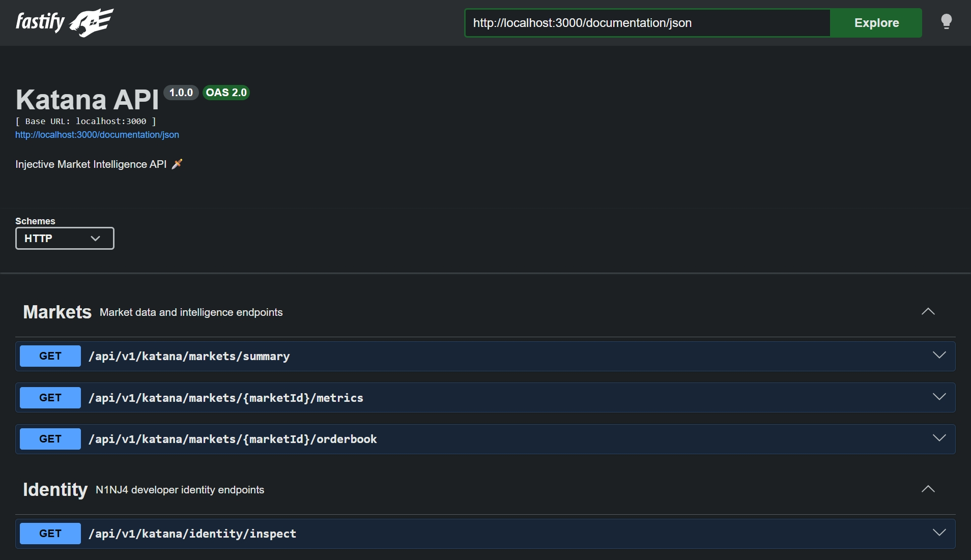This screenshot has width=971, height=560.
Task: Click the Fastify logo
Action: pyautogui.click(x=65, y=22)
